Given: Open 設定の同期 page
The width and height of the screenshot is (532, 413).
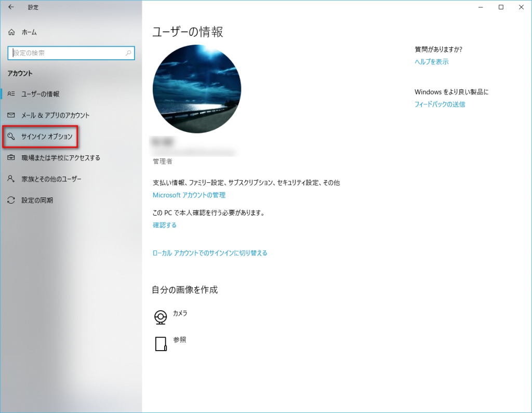Looking at the screenshot, I should [x=37, y=200].
